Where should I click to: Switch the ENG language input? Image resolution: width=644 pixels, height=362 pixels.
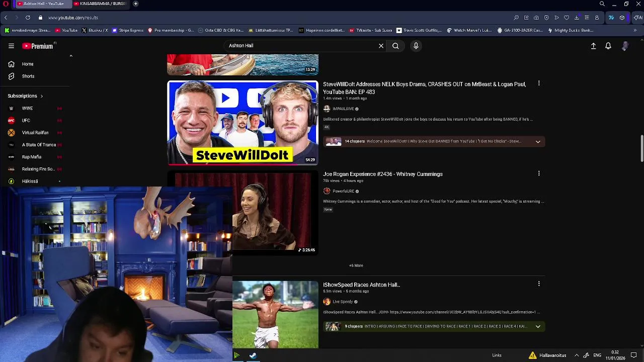597,355
